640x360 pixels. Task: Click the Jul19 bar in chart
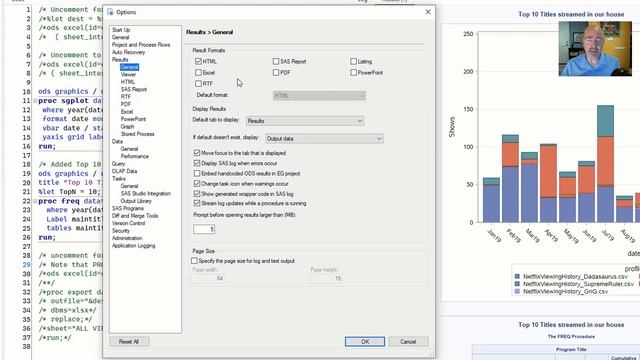605,164
